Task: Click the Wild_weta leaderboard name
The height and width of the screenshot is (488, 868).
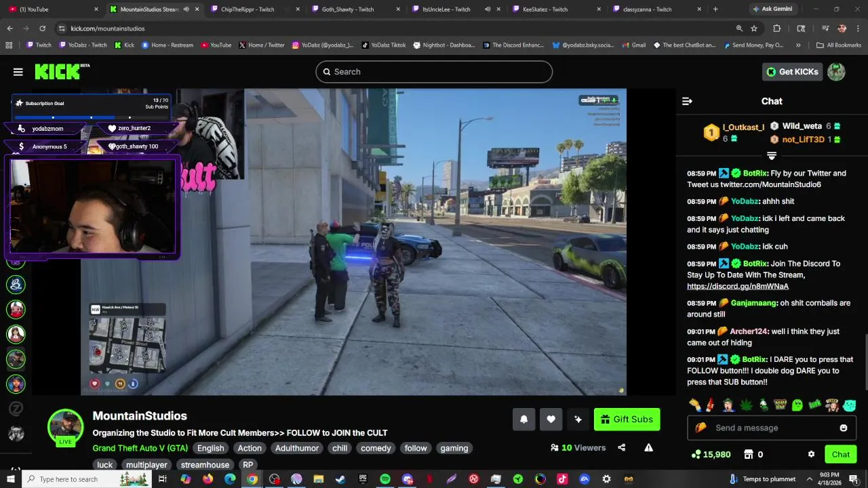Action: (802, 126)
